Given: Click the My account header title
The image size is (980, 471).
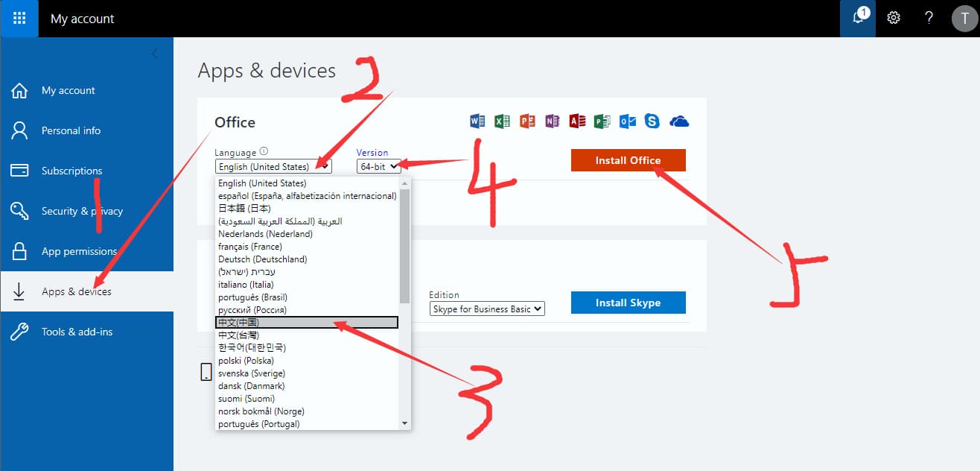Looking at the screenshot, I should click(x=83, y=19).
